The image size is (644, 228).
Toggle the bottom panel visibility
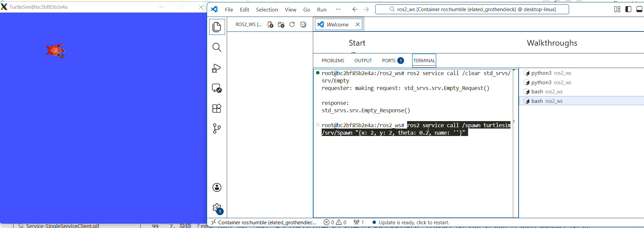tap(639, 9)
